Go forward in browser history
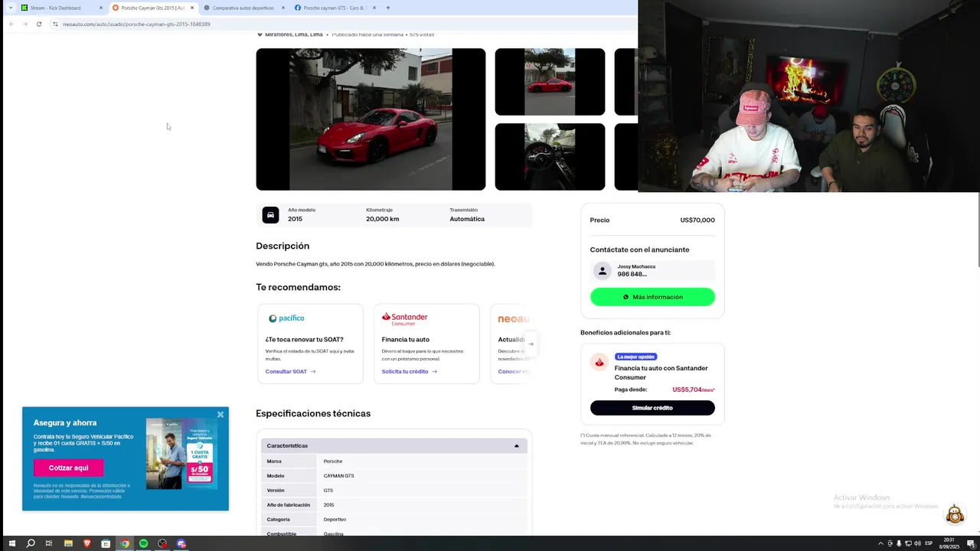The height and width of the screenshot is (551, 980). tap(25, 24)
